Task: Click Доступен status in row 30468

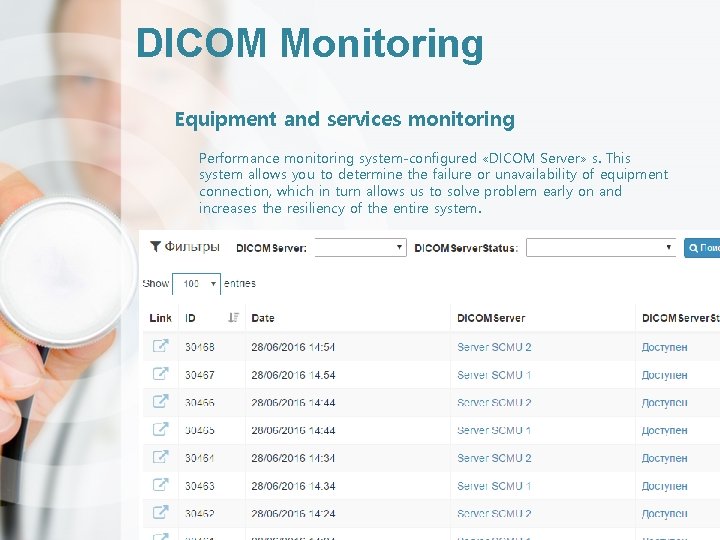Action: (x=664, y=348)
